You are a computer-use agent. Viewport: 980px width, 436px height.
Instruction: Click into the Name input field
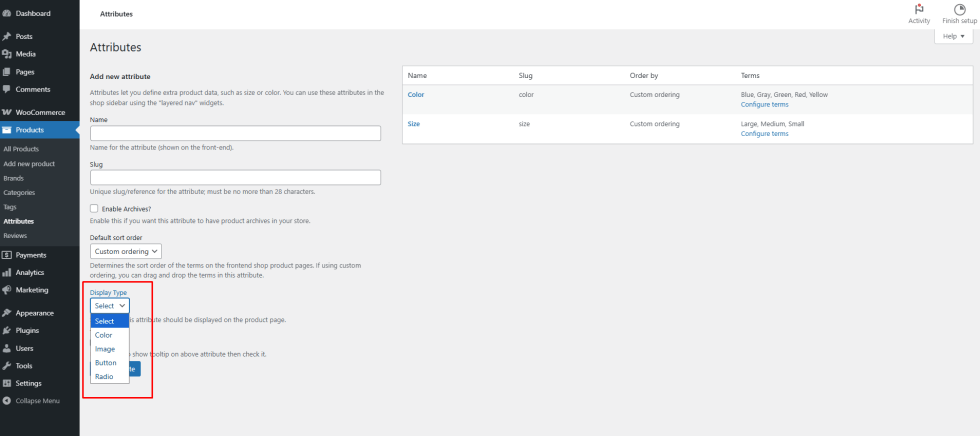tap(235, 133)
